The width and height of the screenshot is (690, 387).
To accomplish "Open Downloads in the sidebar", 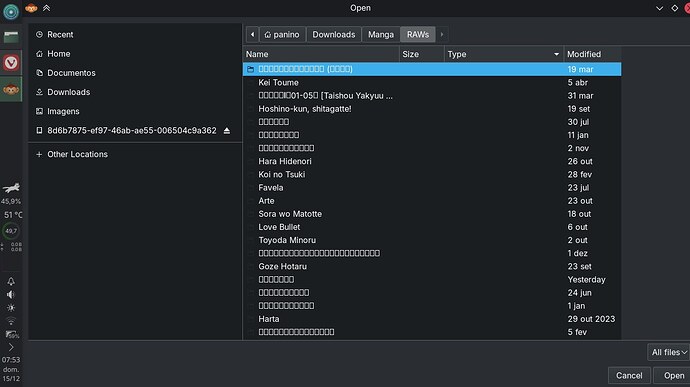I will (x=135, y=92).
